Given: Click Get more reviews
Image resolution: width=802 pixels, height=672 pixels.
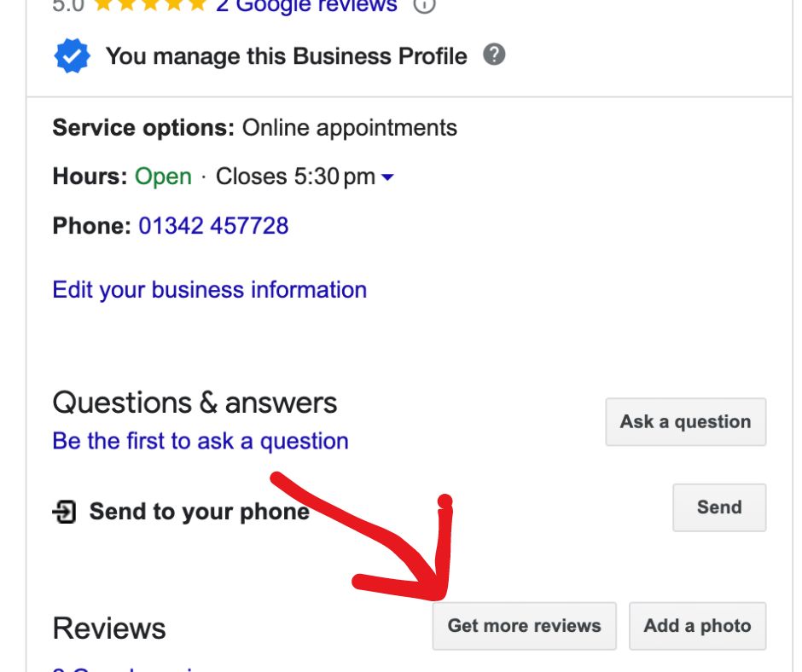Looking at the screenshot, I should pos(524,625).
